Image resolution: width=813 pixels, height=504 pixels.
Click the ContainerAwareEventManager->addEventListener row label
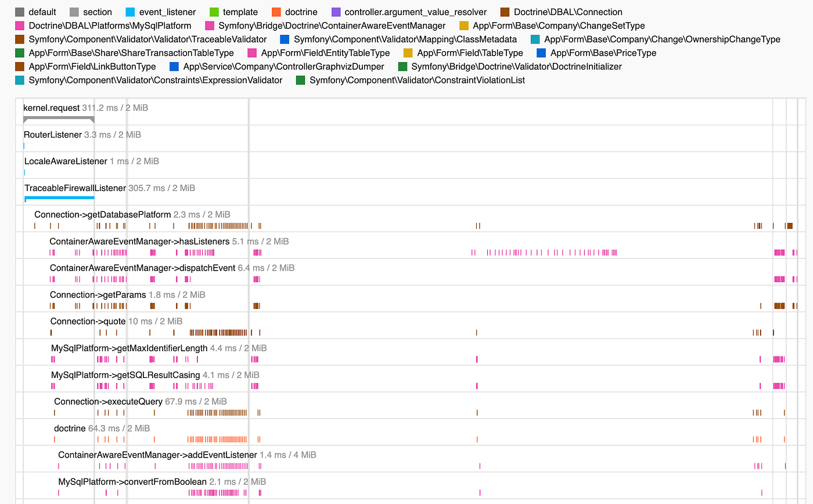coord(157,455)
